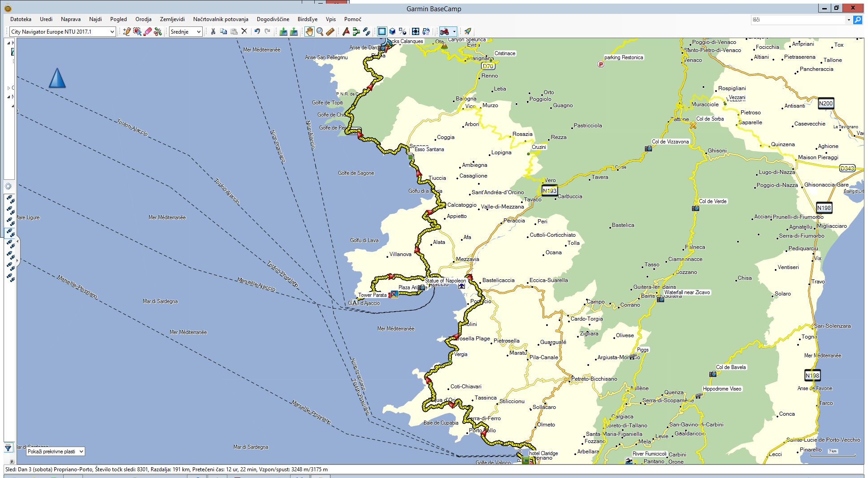
Task: Click the search magnifier button
Action: pos(857,20)
